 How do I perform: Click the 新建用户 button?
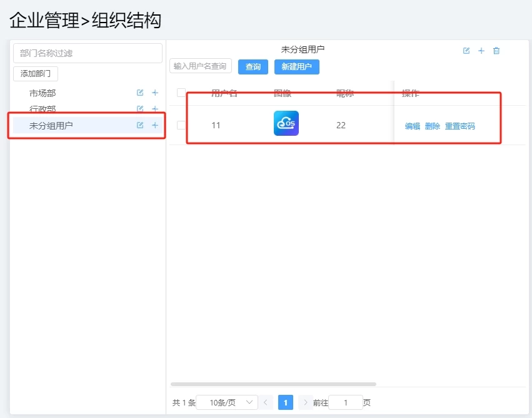(x=297, y=66)
